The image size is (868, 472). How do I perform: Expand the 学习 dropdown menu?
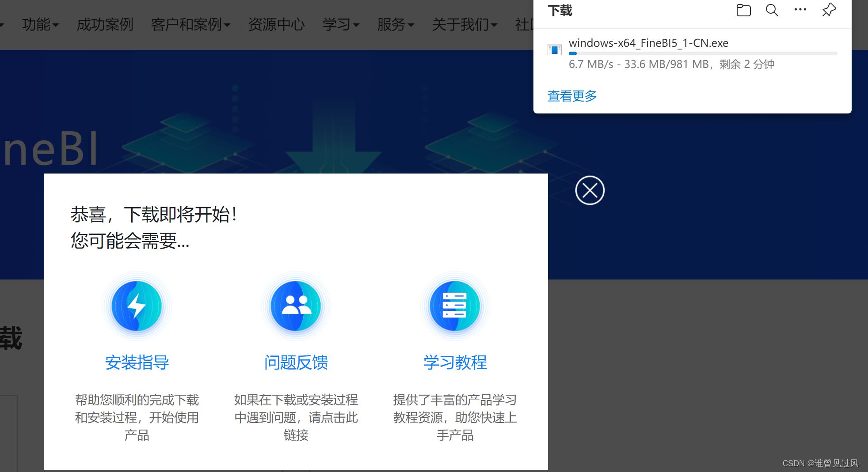(341, 24)
